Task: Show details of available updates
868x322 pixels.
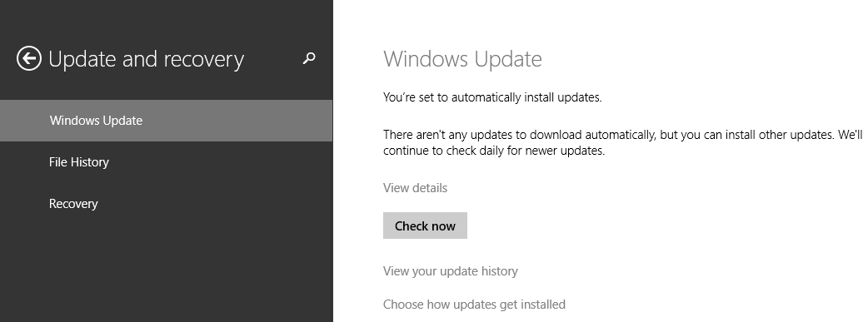Action: (x=415, y=188)
